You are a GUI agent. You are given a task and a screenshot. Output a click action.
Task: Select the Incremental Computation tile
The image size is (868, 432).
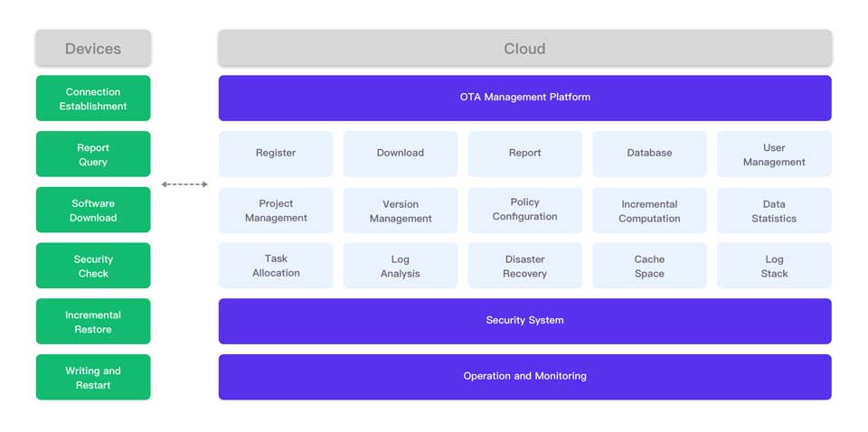coord(649,211)
